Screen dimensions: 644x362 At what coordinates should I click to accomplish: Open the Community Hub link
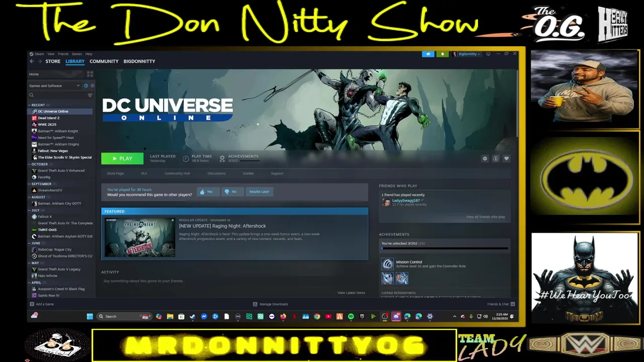(177, 173)
